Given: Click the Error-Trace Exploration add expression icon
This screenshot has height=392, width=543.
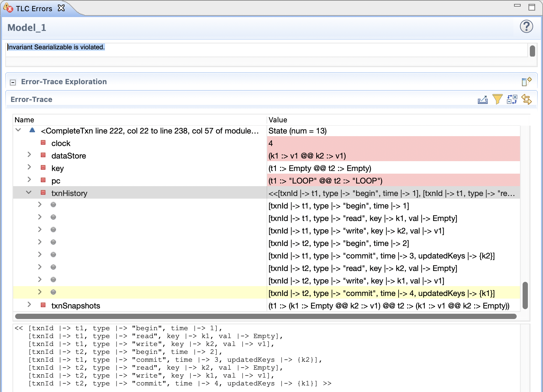Looking at the screenshot, I should pyautogui.click(x=527, y=81).
